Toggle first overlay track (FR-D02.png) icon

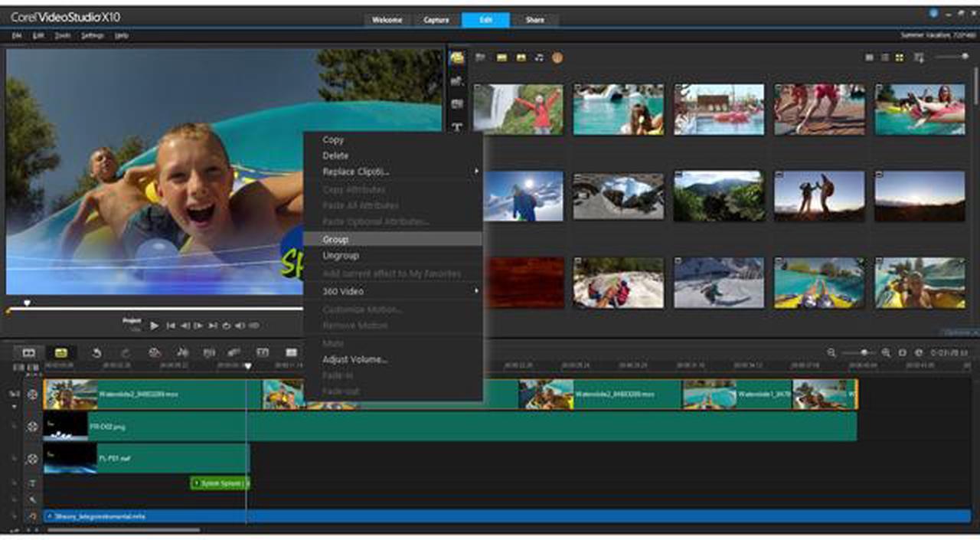[32, 427]
